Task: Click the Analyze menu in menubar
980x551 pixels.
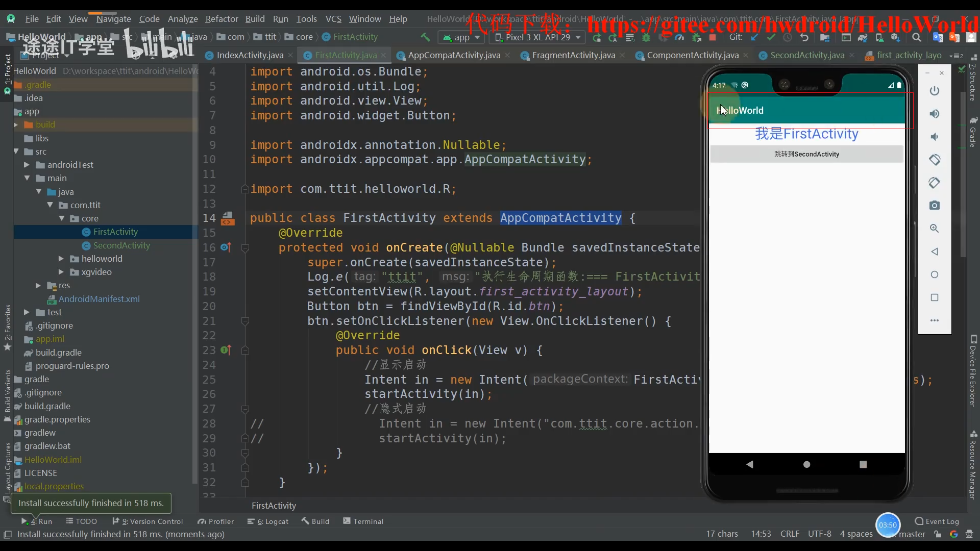Action: pos(182,18)
